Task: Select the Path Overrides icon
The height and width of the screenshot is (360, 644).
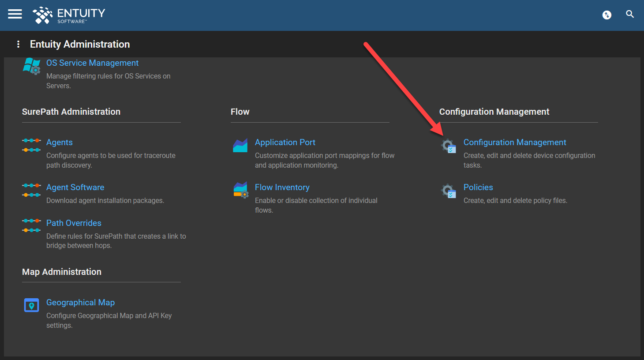Action: [x=31, y=226]
